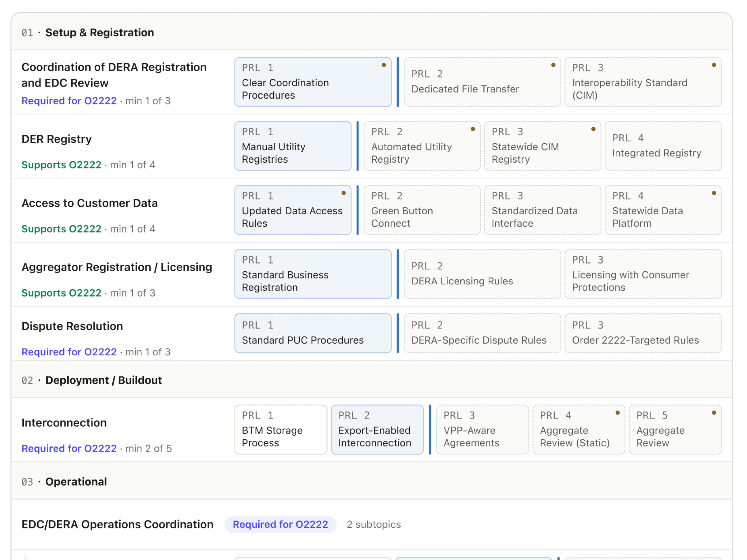Click the Standard Business Registration card

tap(313, 274)
